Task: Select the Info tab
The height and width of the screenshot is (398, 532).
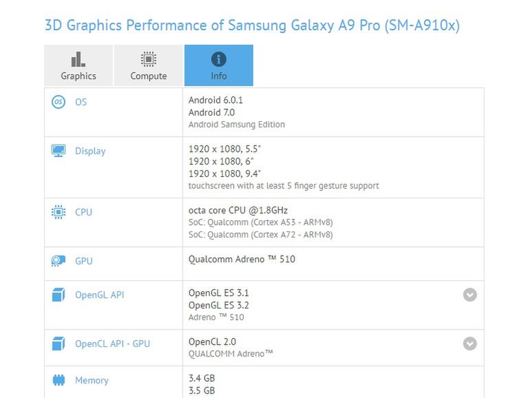Action: coord(219,65)
